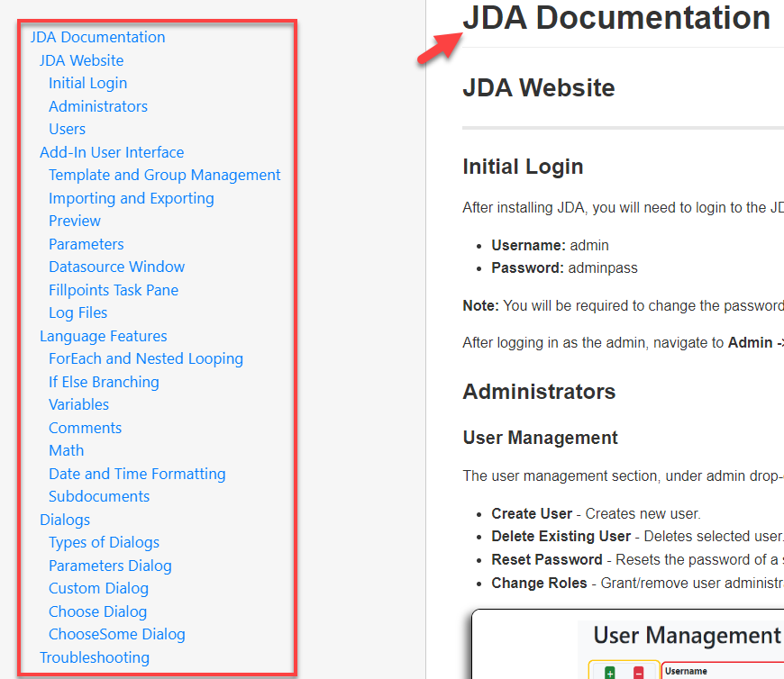
Task: Open ForEach and Nested Looping topic
Action: tap(146, 358)
